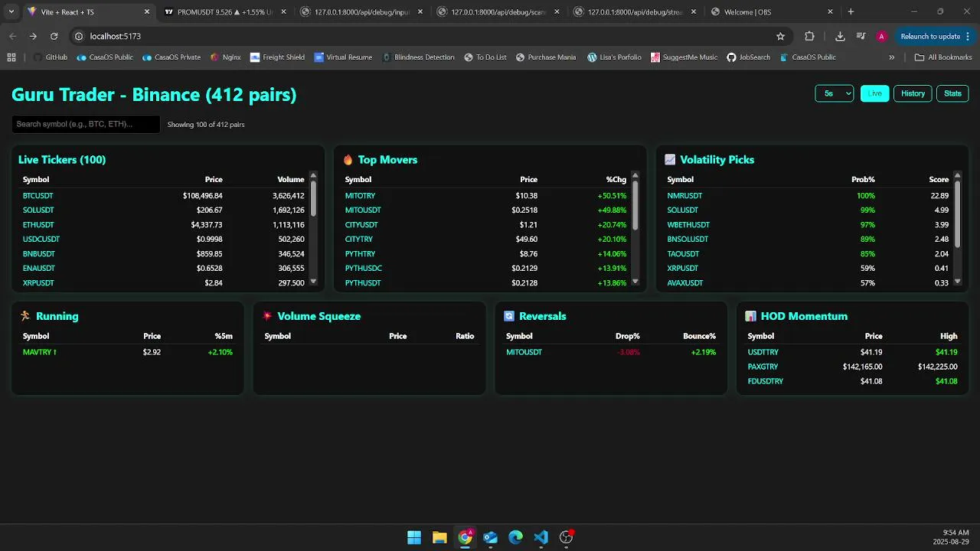Toggle the Live mode button
Viewport: 980px width, 551px height.
pos(875,93)
